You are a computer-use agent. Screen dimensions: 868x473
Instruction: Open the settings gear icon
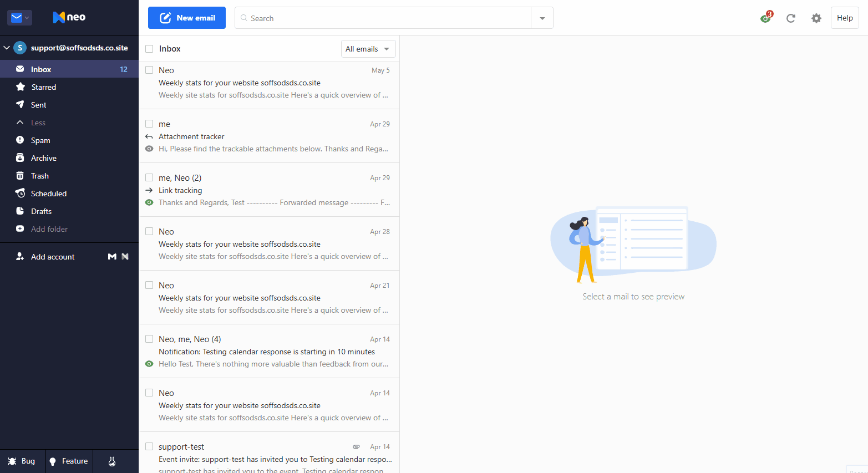coord(816,18)
